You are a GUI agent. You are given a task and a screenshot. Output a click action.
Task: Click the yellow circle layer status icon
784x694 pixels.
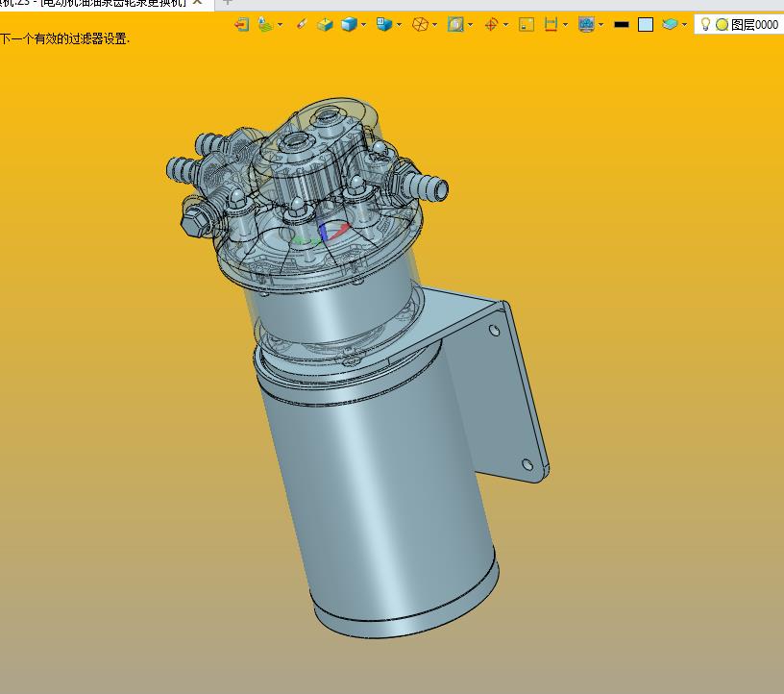coord(722,25)
